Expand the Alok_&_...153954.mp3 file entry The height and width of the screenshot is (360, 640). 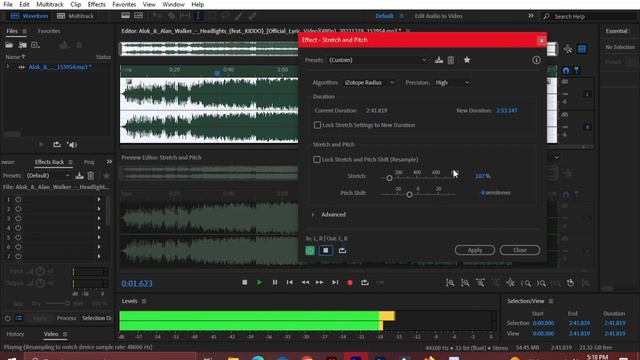(x=8, y=67)
